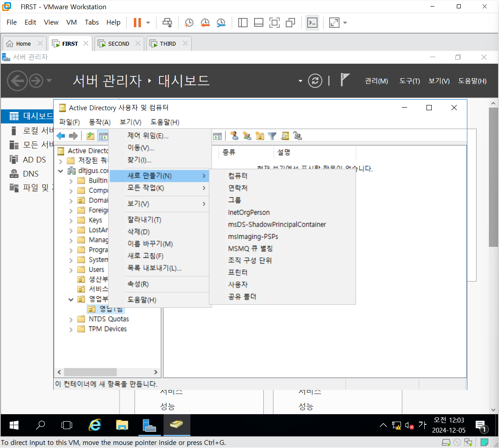Open the VMware VM menu

pos(71,22)
